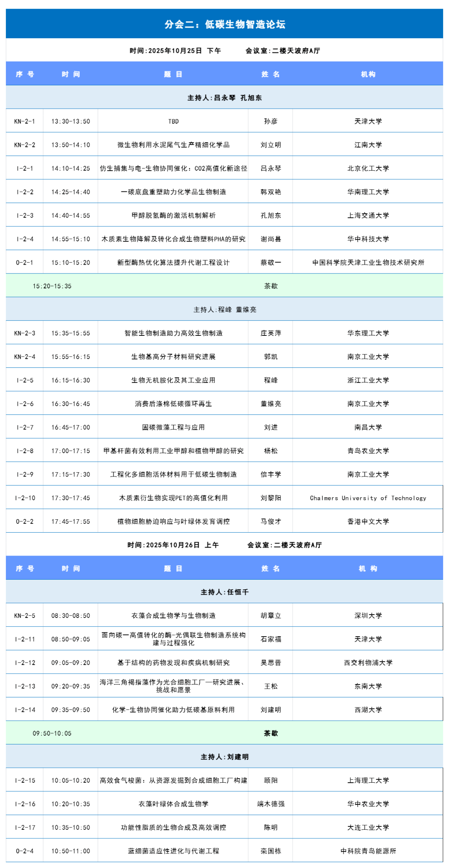
Task: Click the Chalmers University of Technology cell
Action: (x=368, y=498)
